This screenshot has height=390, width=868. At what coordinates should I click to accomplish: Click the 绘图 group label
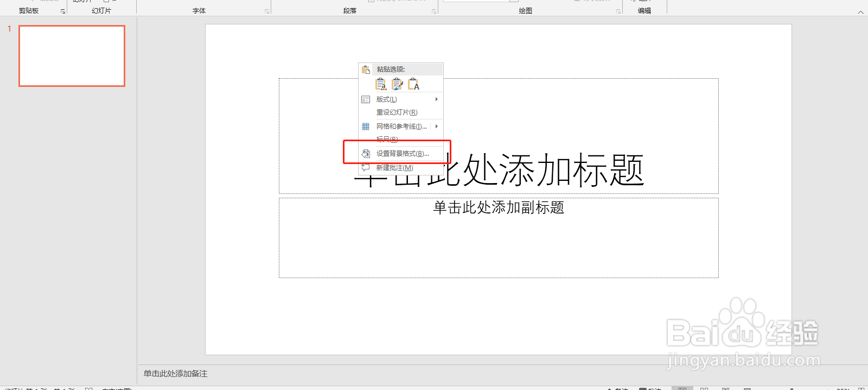[x=526, y=11]
